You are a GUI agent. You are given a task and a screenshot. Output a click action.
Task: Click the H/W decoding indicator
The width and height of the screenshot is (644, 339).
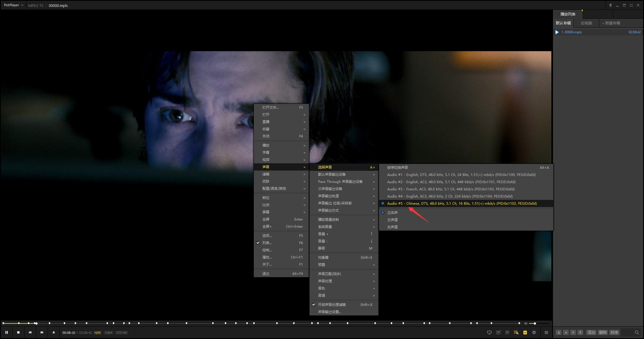coord(98,333)
